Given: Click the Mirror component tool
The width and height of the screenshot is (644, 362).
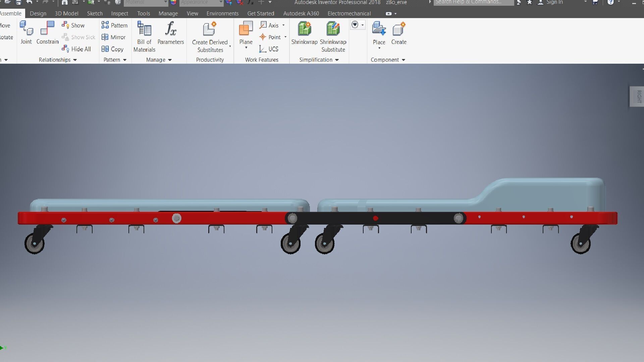Looking at the screenshot, I should [113, 37].
